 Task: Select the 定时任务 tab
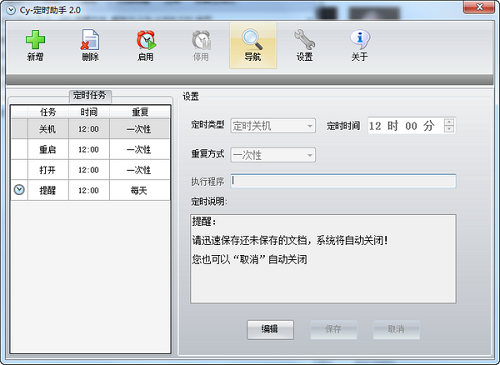tap(90, 96)
